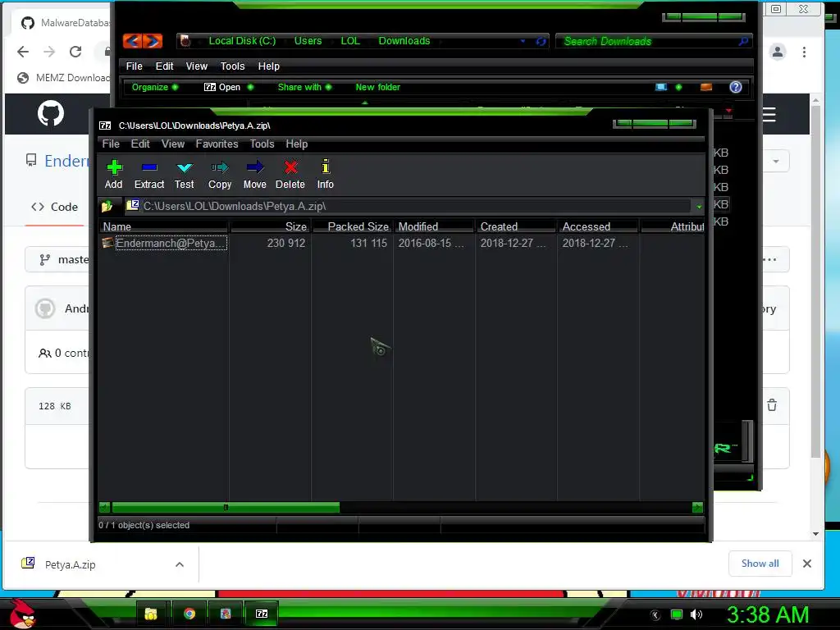840x630 pixels.
Task: Click the GitHub trash delete file icon
Action: point(772,405)
